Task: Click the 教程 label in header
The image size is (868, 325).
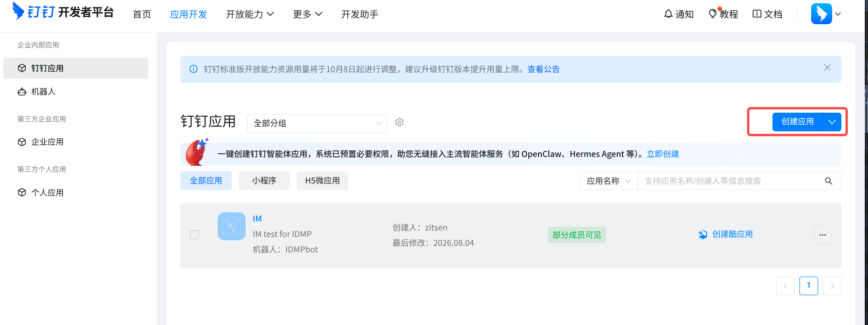Action: (x=729, y=14)
